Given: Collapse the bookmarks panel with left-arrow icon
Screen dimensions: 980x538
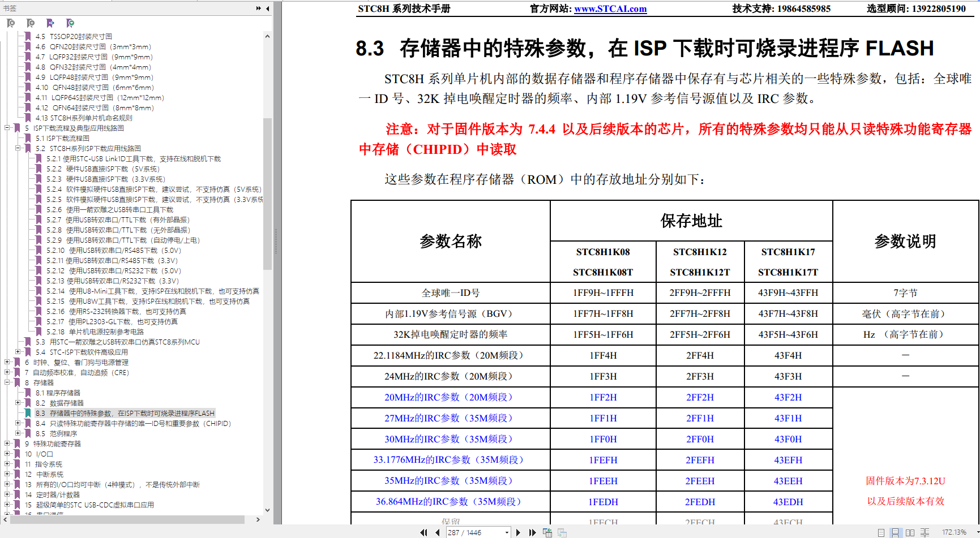Looking at the screenshot, I should point(267,8).
